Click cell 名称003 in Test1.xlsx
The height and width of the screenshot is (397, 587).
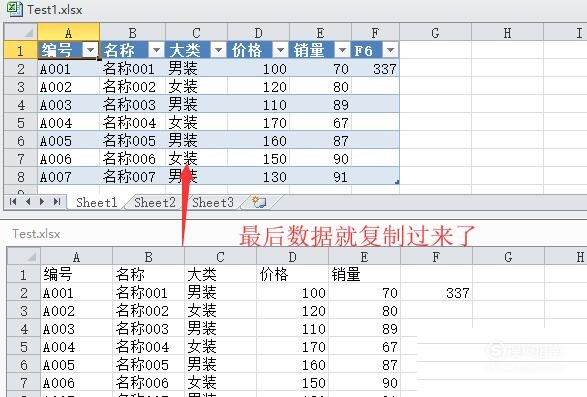pos(133,104)
